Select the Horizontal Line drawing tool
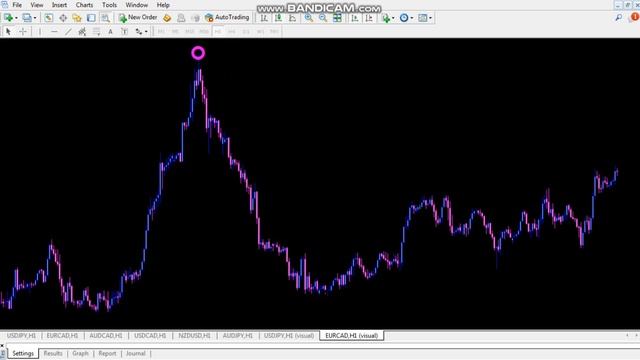The width and height of the screenshot is (640, 360). (54, 31)
